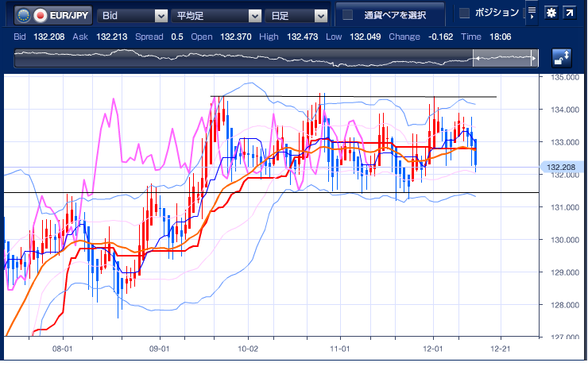Screen dimensions: 588x378
Task: Click the 通貨ペアを選択 label
Action: pos(395,15)
